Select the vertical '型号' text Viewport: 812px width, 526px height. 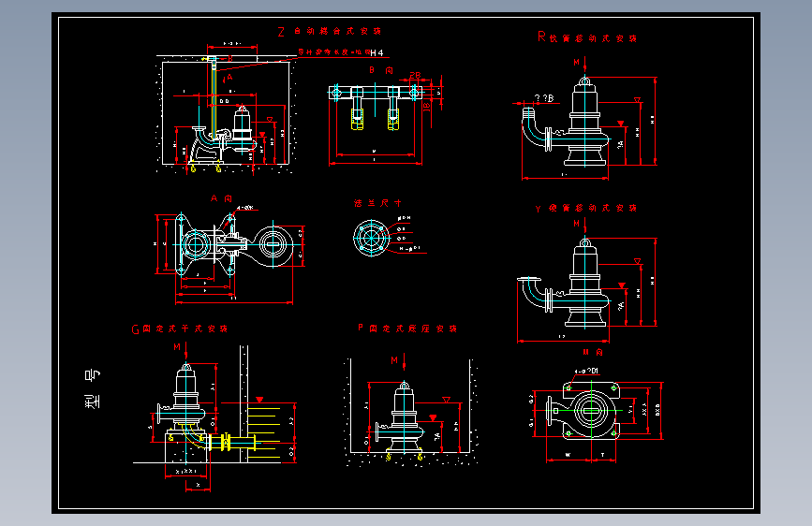(x=92, y=388)
